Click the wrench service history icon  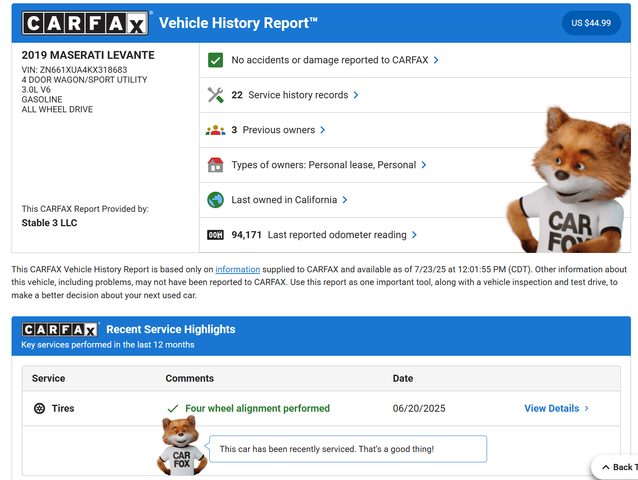pos(215,95)
